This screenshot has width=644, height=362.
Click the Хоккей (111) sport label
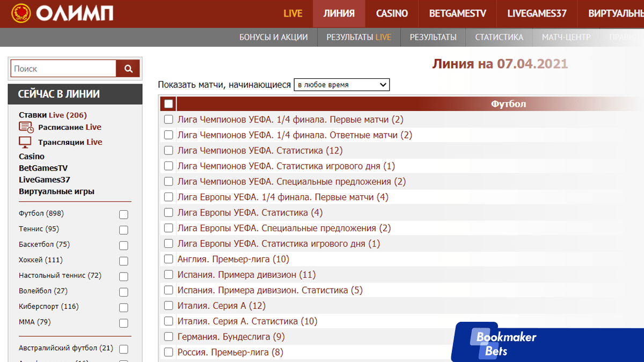[x=41, y=260]
